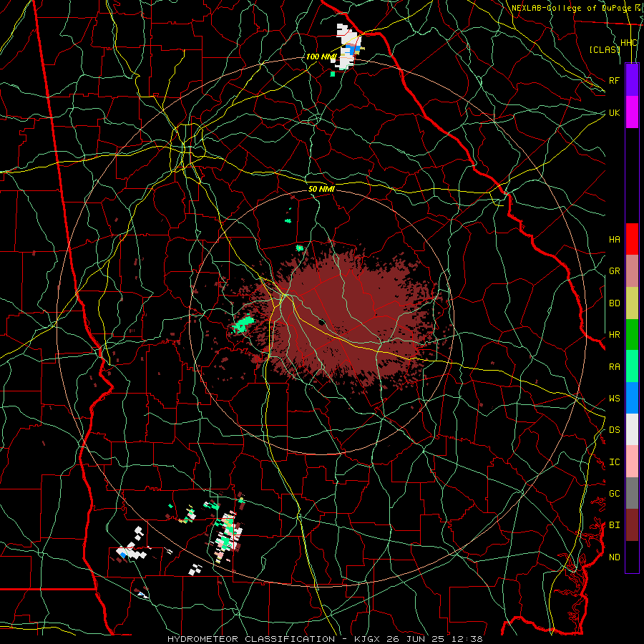Viewport: 644px width, 644px height.
Task: Click the ND black legend block
Action: tap(632, 557)
